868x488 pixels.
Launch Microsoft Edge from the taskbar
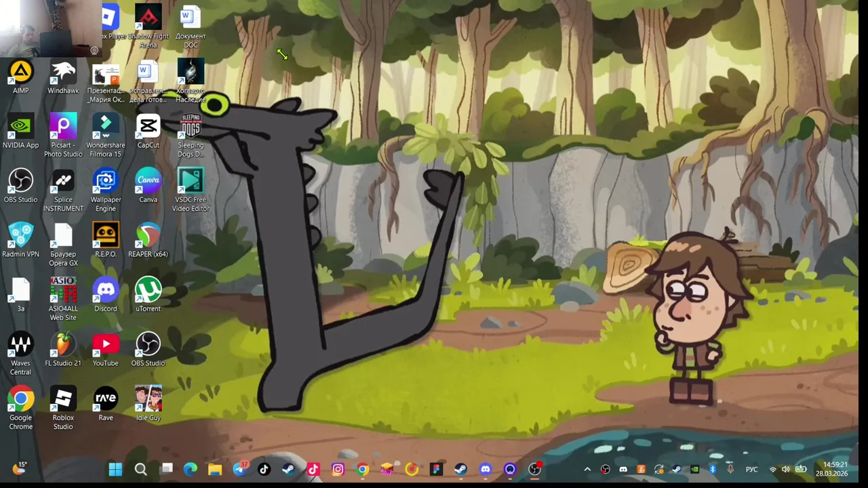coord(191,469)
